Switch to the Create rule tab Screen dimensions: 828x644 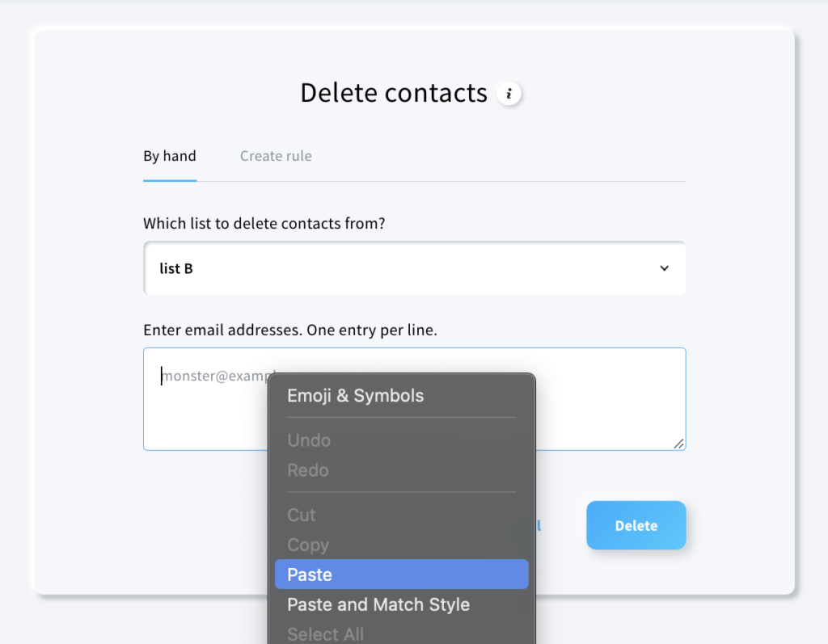[276, 156]
